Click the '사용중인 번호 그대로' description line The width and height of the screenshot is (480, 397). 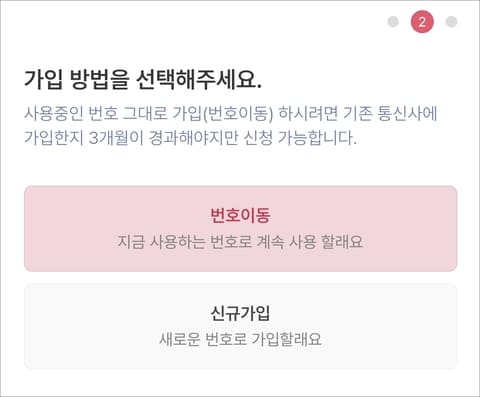230,114
